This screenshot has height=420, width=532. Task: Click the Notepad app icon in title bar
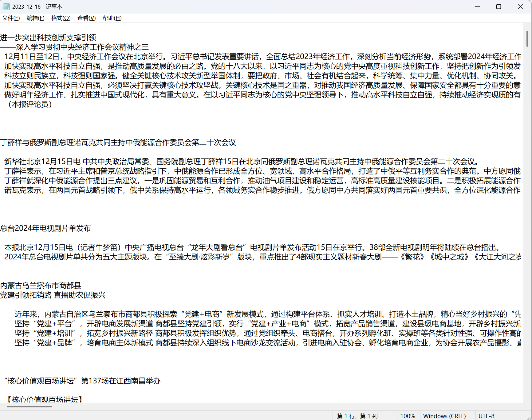click(x=6, y=6)
